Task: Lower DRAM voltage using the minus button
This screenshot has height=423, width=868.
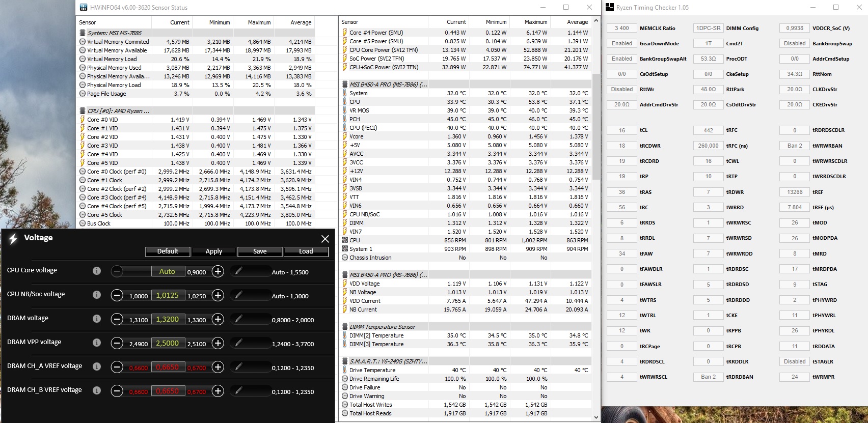Action: point(117,319)
